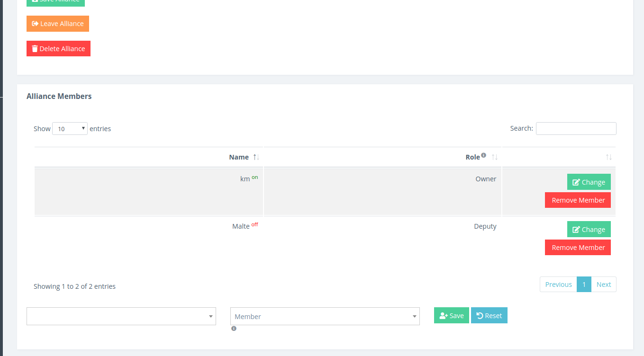The width and height of the screenshot is (644, 356).
Task: Open the empty user selection dropdown
Action: [x=121, y=316]
